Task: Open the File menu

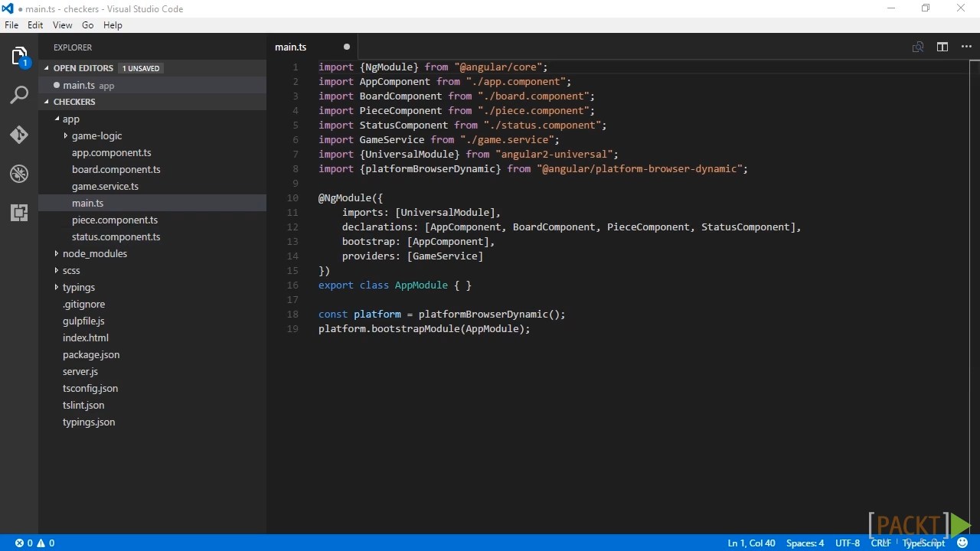Action: pos(11,25)
